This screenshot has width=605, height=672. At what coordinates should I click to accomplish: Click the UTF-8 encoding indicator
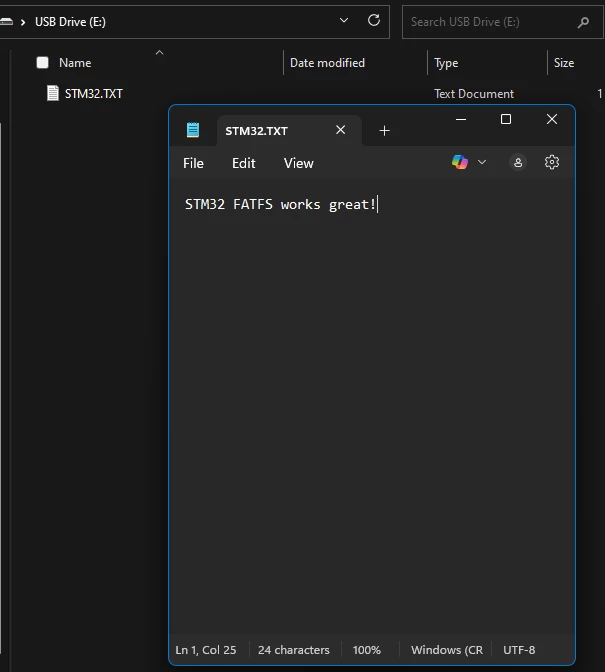click(519, 650)
